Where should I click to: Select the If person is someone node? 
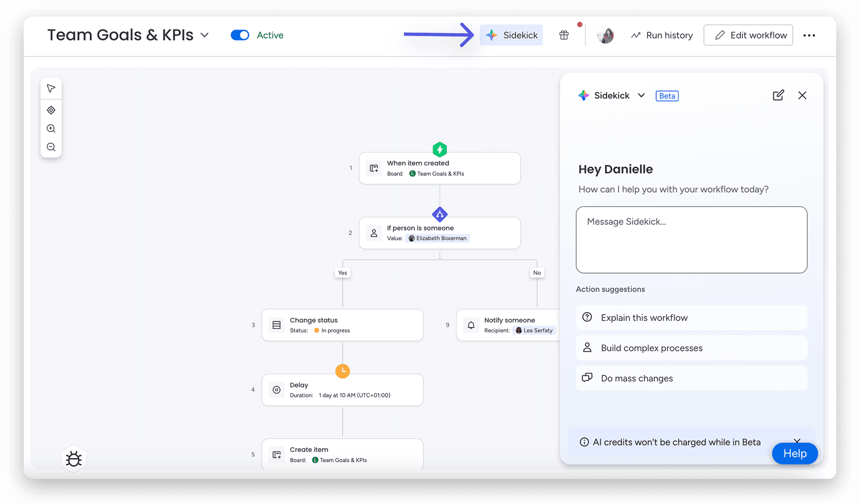439,233
